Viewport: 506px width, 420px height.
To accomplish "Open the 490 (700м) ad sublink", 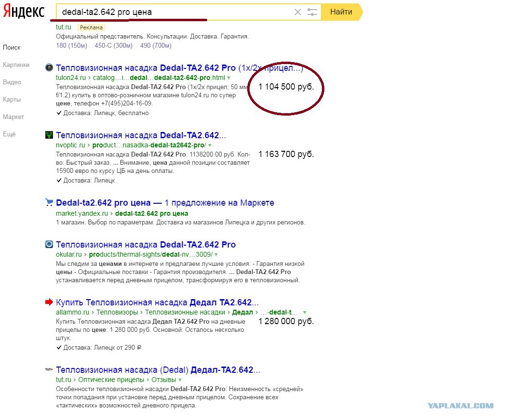I will coord(156,45).
